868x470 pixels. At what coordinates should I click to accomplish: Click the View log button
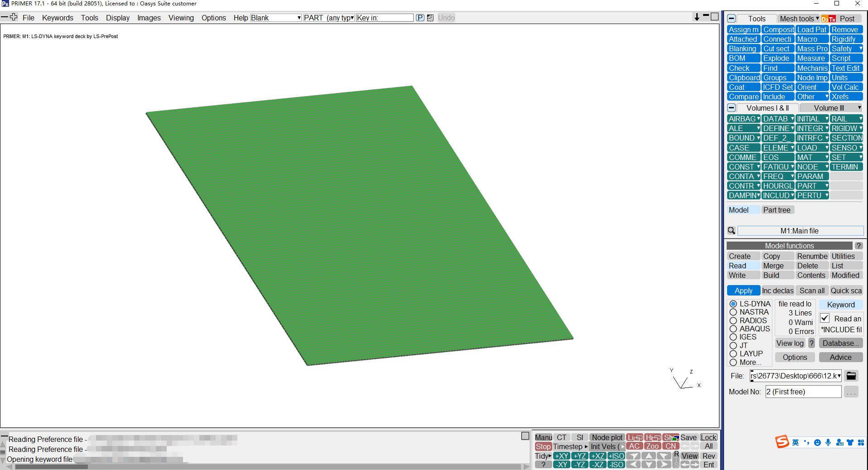[790, 343]
